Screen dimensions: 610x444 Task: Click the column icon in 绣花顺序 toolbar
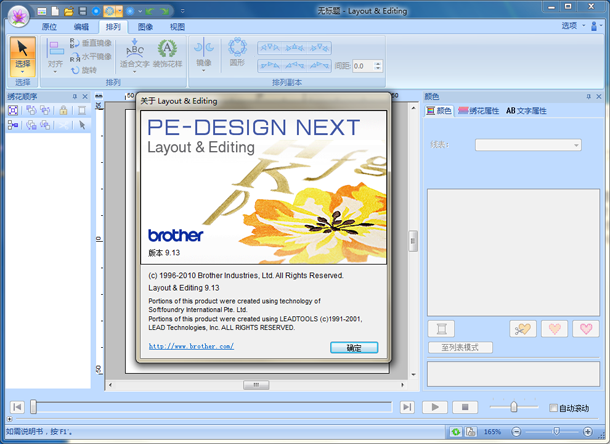[82, 111]
